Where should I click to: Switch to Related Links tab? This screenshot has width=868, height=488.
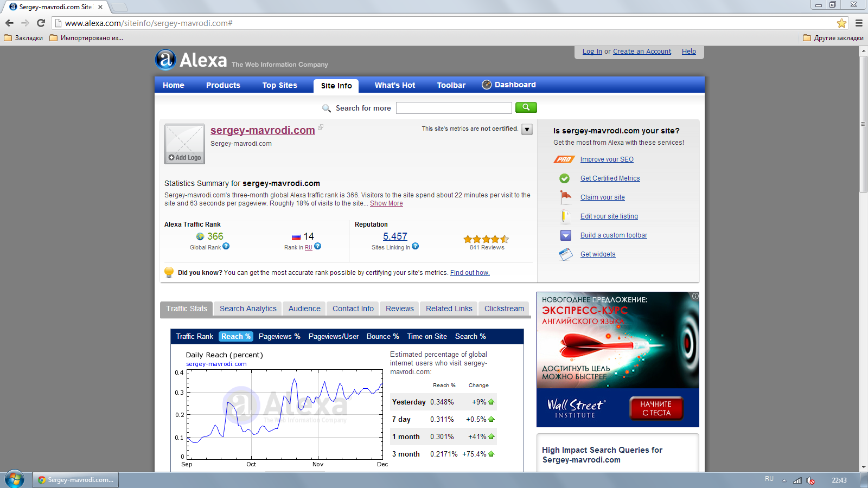tap(449, 309)
